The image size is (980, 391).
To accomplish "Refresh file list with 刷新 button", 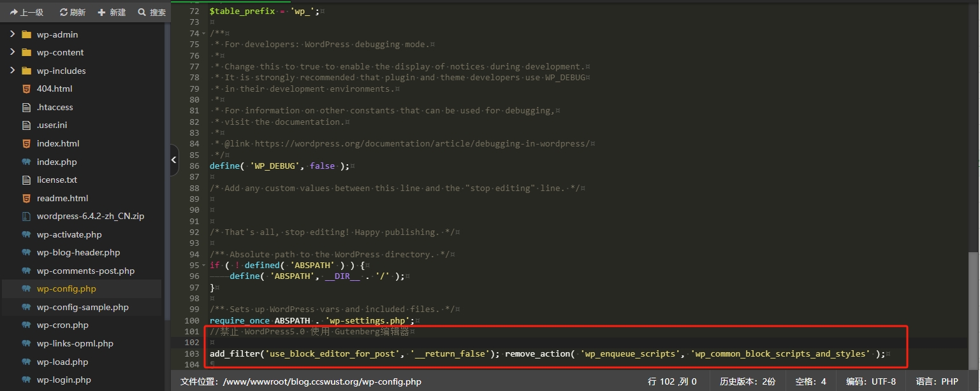I will [64, 12].
